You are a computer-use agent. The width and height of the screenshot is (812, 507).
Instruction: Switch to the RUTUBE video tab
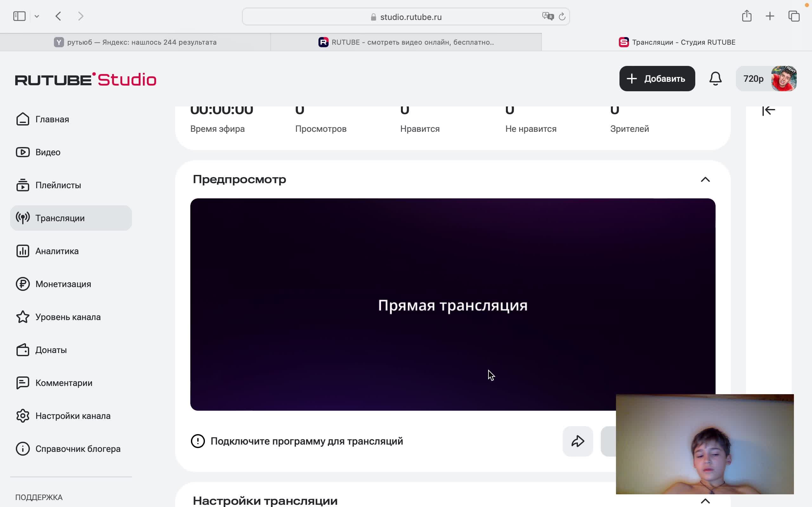[406, 42]
